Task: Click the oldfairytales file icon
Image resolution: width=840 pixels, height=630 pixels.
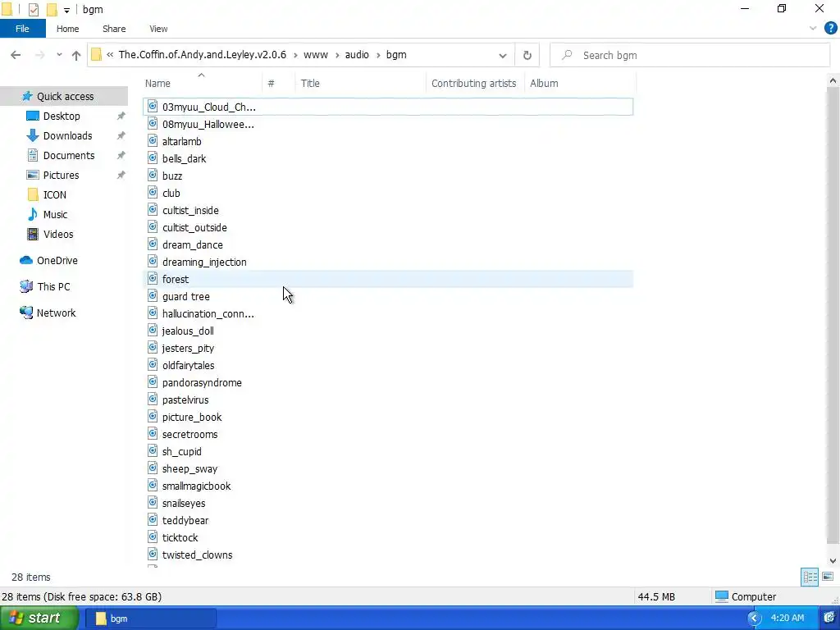Action: tap(153, 365)
